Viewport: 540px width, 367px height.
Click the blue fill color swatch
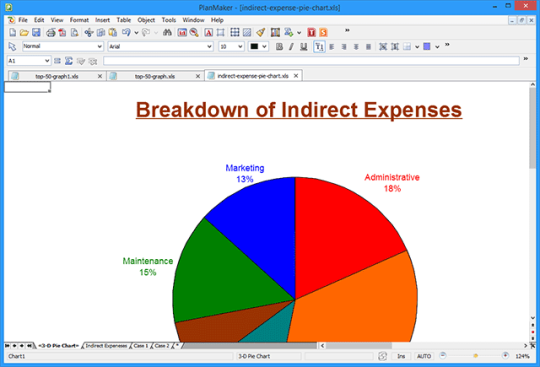pos(427,46)
